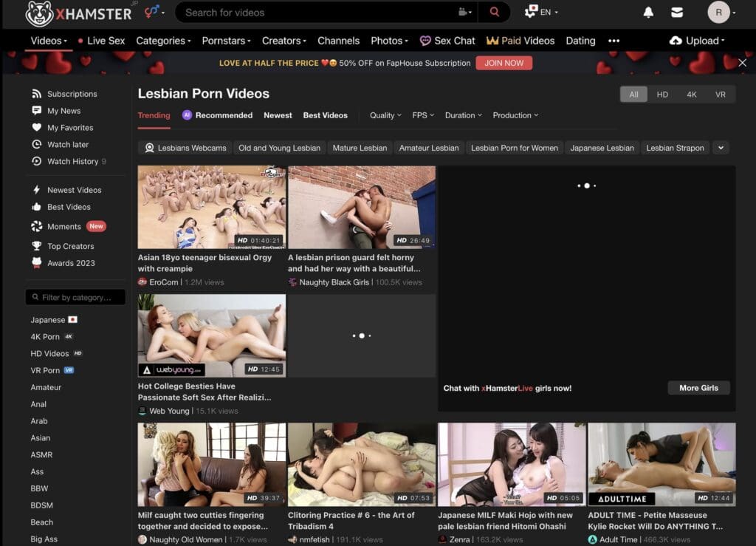
Task: Click the notifications bell icon
Action: 648,13
